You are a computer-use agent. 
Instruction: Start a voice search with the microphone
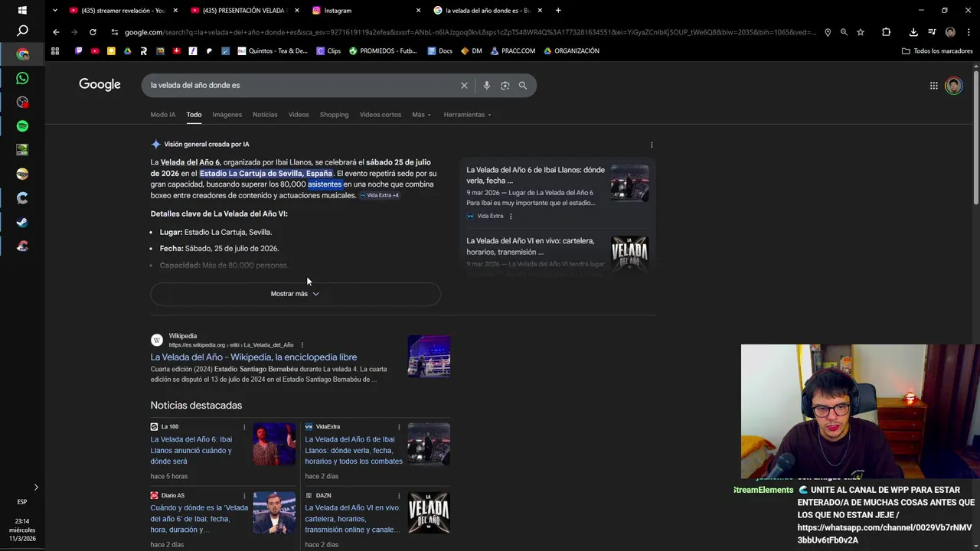click(486, 85)
